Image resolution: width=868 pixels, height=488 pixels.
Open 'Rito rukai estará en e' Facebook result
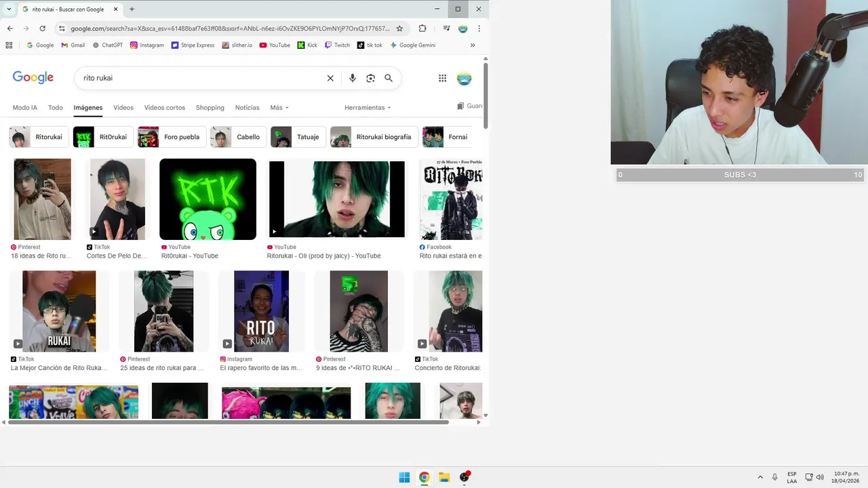[x=451, y=256]
